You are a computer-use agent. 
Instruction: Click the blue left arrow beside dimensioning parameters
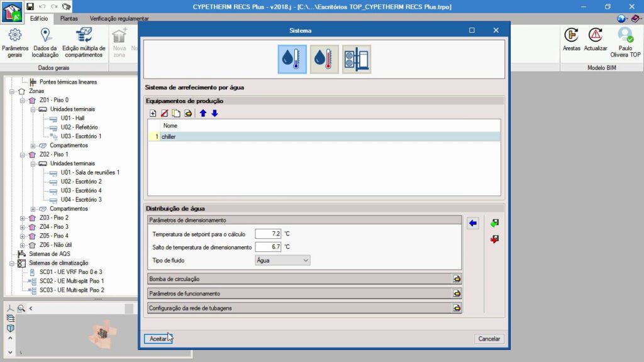[473, 223]
